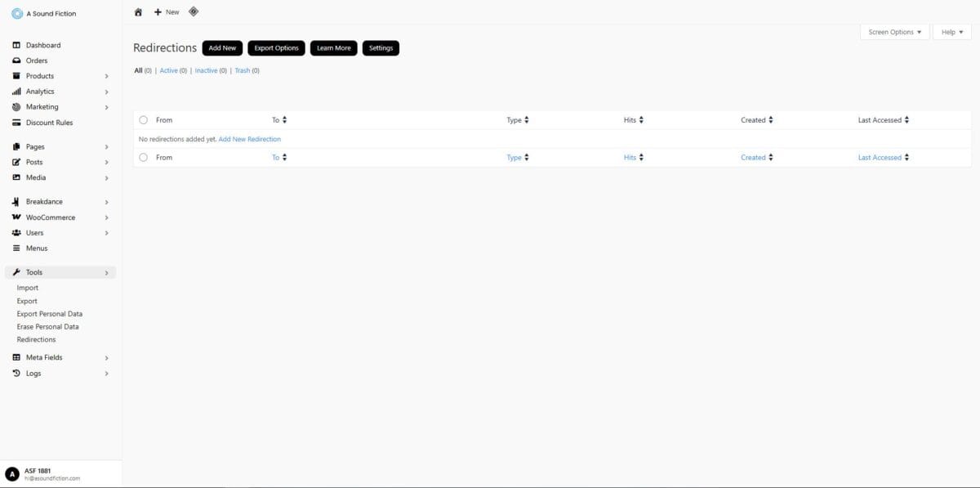Click the WooCommerce logo icon
Image resolution: width=980 pixels, height=488 pixels.
coord(16,217)
